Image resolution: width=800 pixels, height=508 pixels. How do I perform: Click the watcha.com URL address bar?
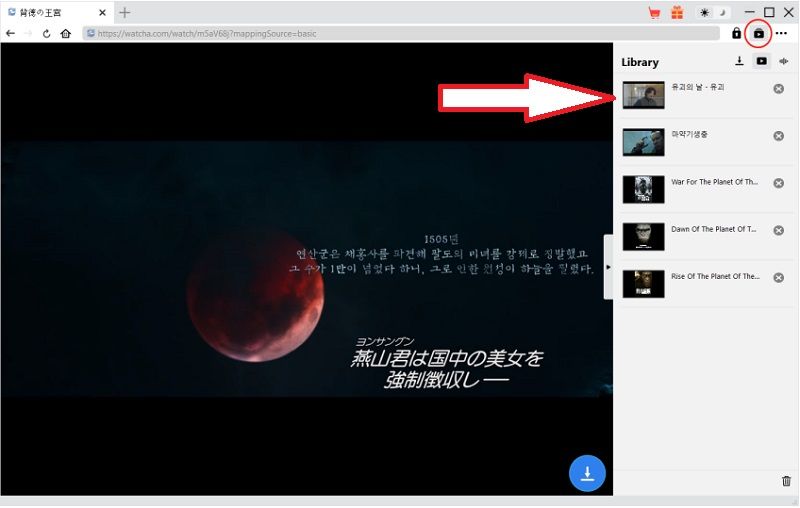[x=401, y=34]
